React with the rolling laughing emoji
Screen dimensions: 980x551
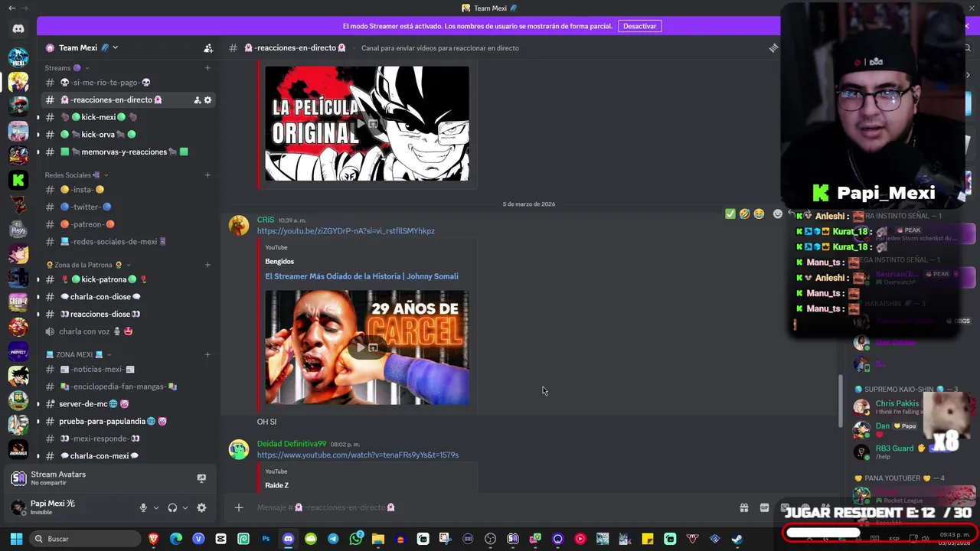click(x=744, y=214)
